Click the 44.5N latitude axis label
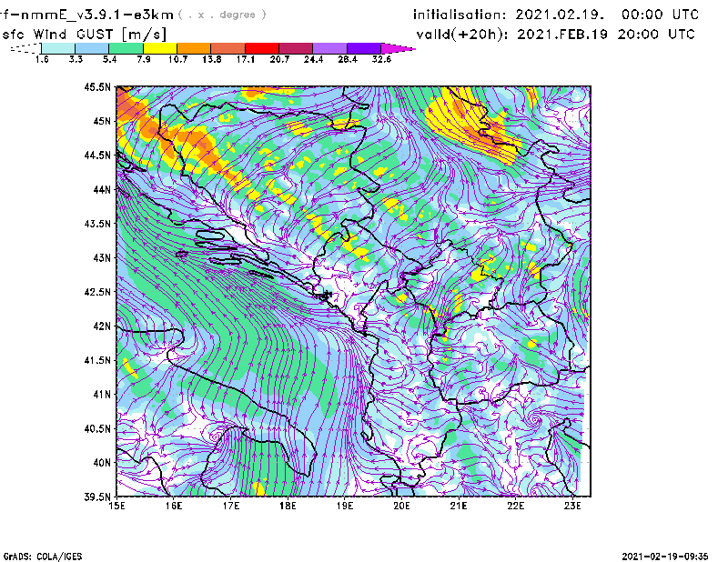This screenshot has width=728, height=562. [97, 155]
